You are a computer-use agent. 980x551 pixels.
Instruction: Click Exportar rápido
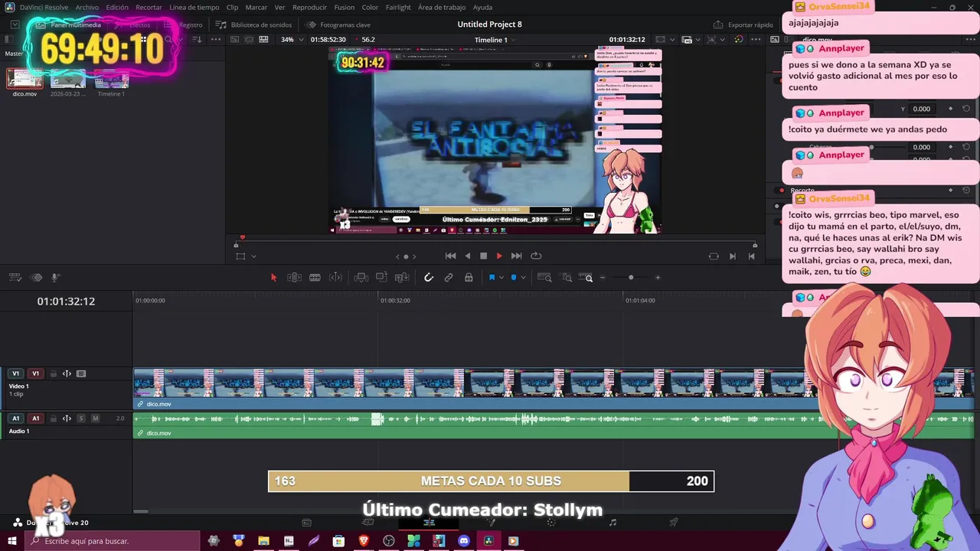(x=743, y=24)
